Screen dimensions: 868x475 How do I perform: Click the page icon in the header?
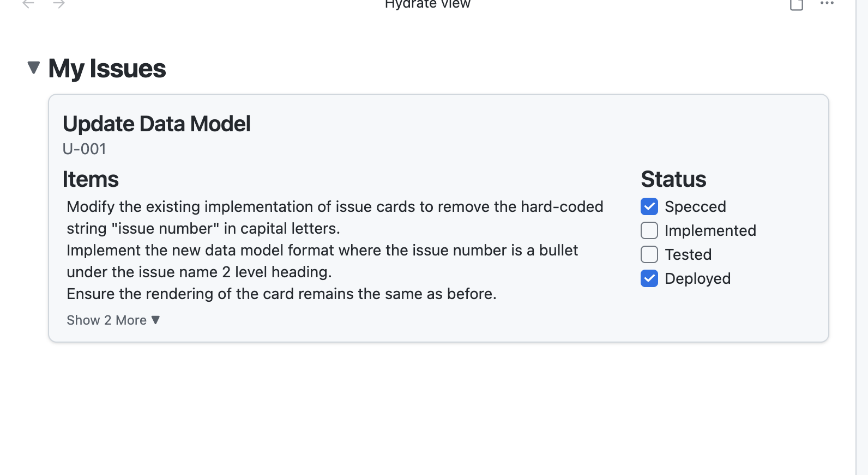click(797, 4)
